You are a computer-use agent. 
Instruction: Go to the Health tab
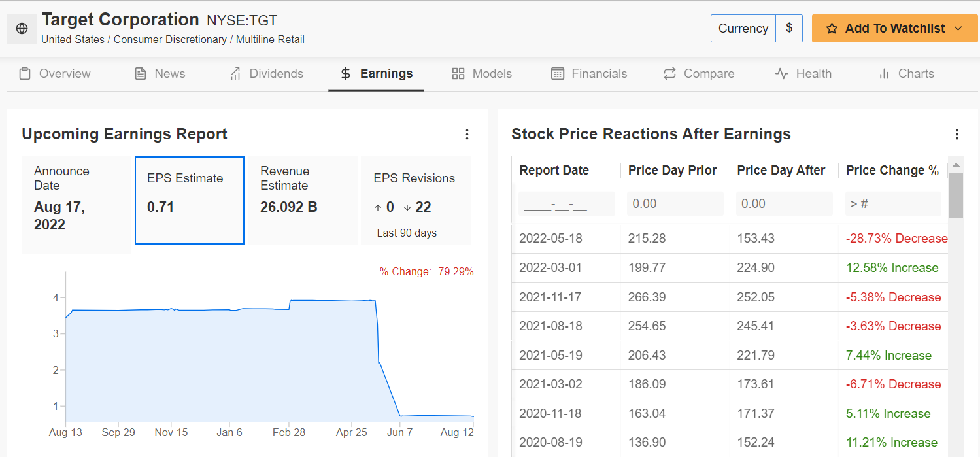(x=803, y=74)
